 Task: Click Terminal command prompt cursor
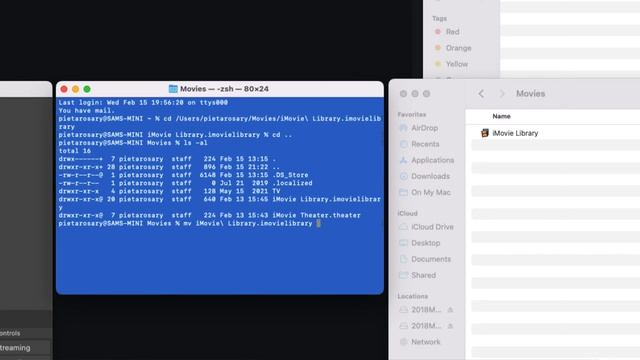tap(319, 223)
